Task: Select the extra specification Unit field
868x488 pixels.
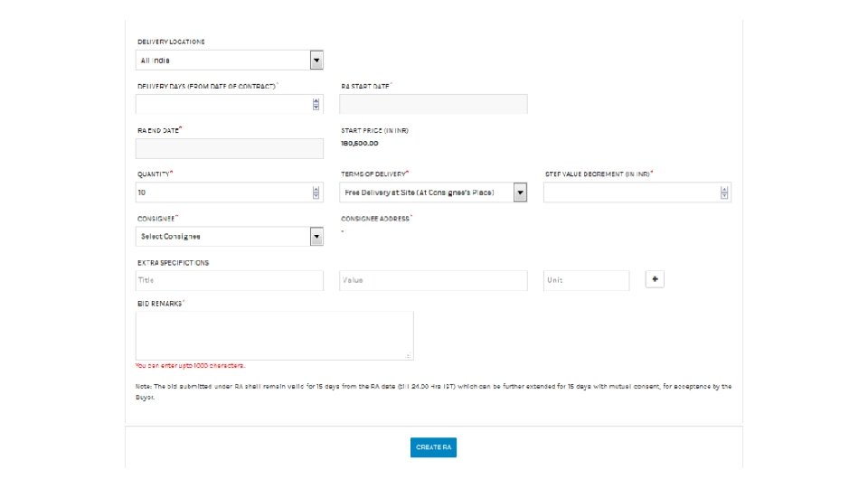Action: 586,280
